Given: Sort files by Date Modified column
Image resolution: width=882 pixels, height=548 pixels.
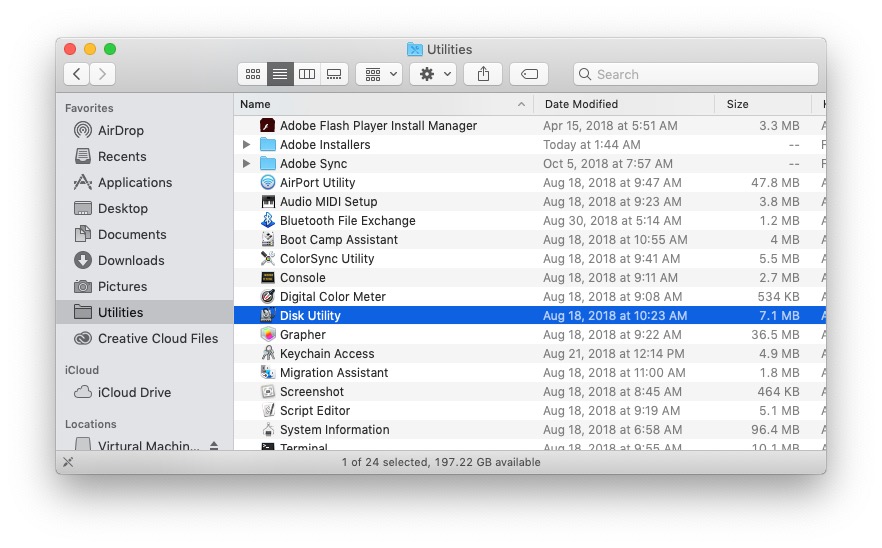Looking at the screenshot, I should click(x=581, y=104).
